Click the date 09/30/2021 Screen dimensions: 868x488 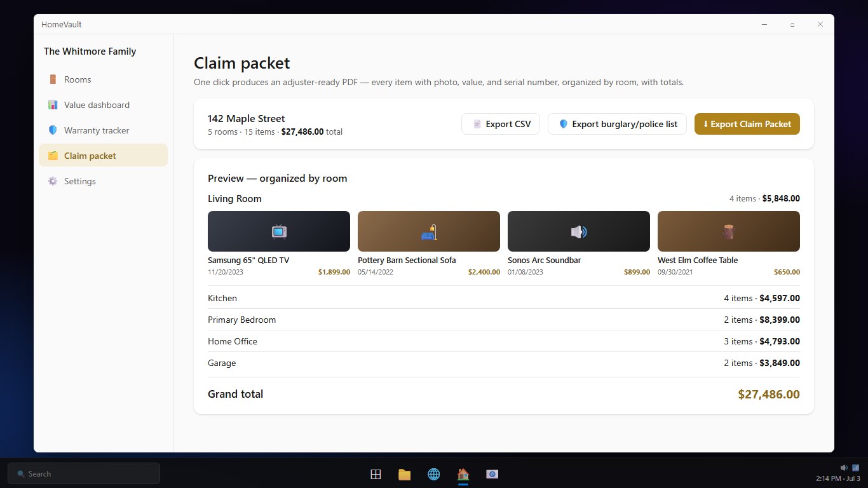pyautogui.click(x=675, y=272)
